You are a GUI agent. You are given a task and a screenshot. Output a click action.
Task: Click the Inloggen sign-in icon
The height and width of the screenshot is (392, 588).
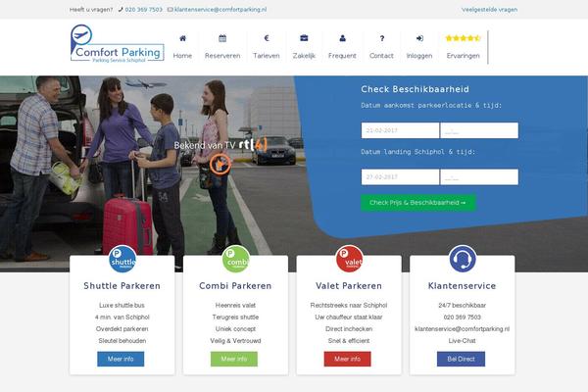point(419,38)
